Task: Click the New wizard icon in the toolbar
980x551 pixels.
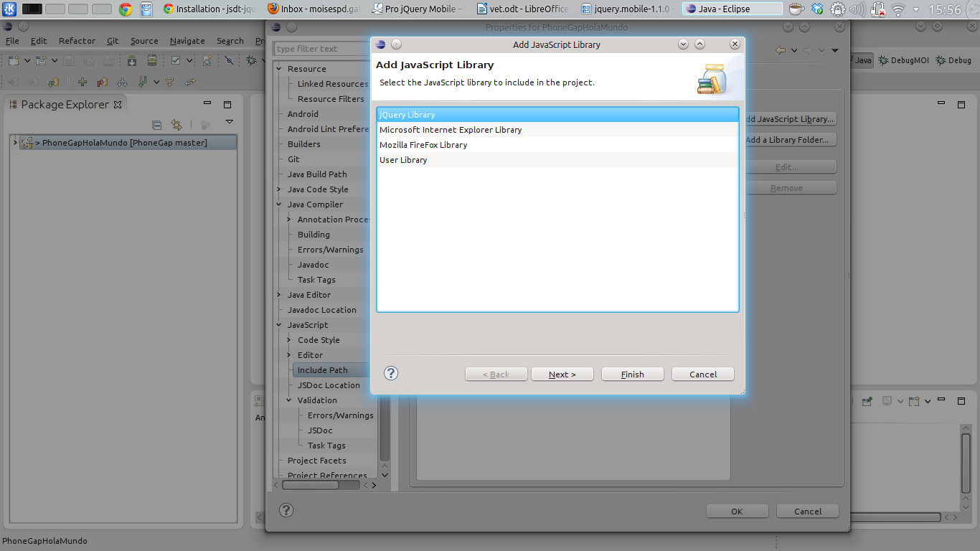Action: (14, 60)
